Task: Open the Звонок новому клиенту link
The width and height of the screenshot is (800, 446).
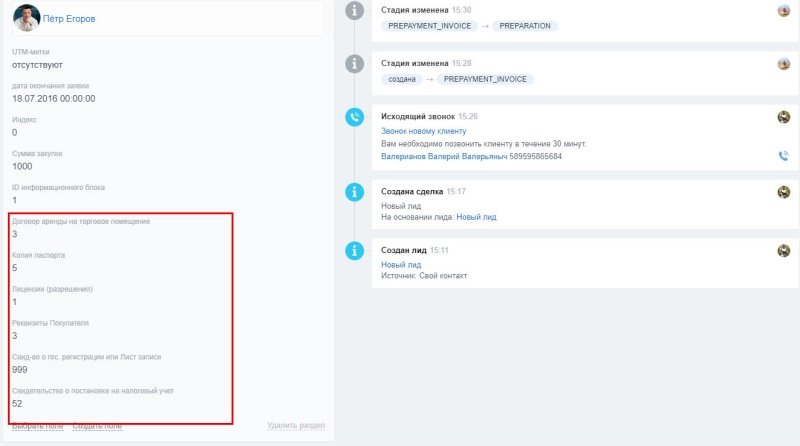Action: 424,131
